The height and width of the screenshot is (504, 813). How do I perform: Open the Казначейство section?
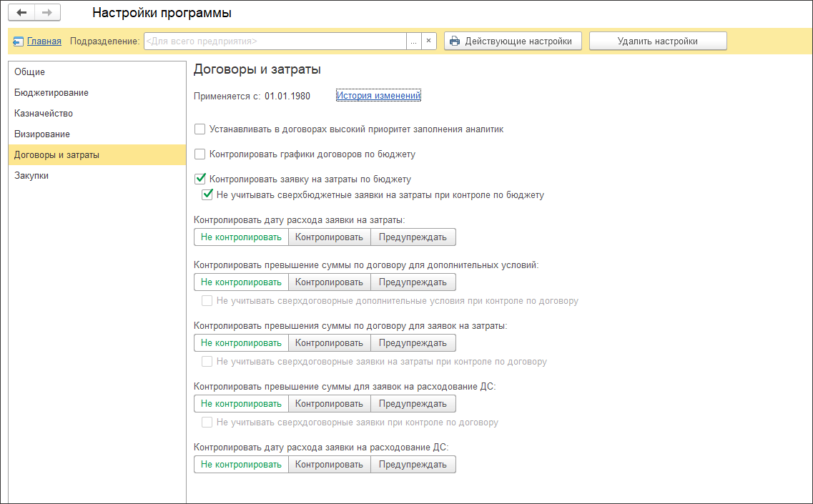click(x=44, y=114)
